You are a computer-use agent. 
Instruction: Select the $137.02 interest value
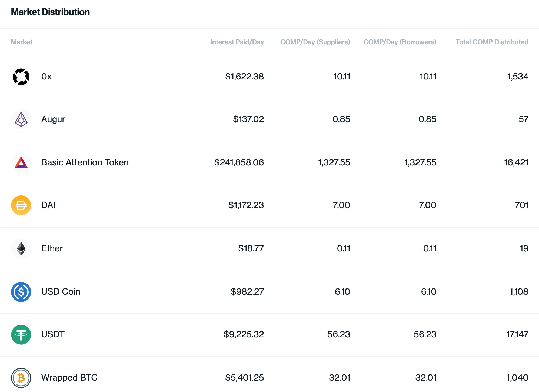point(248,119)
